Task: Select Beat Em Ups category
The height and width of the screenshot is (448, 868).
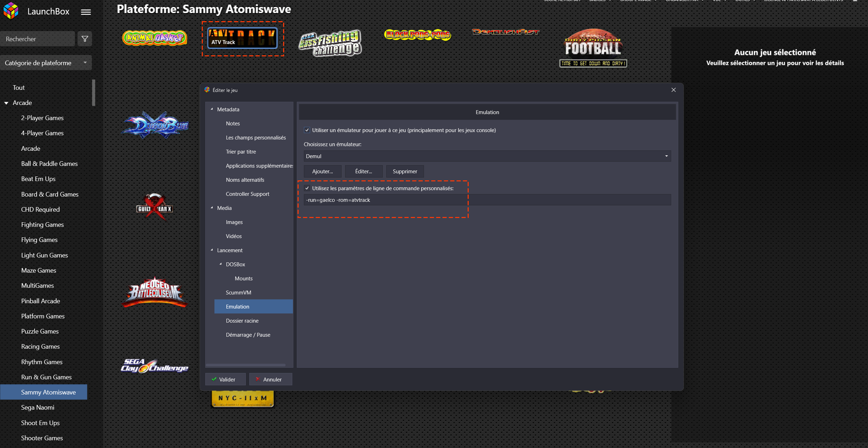Action: 38,179
